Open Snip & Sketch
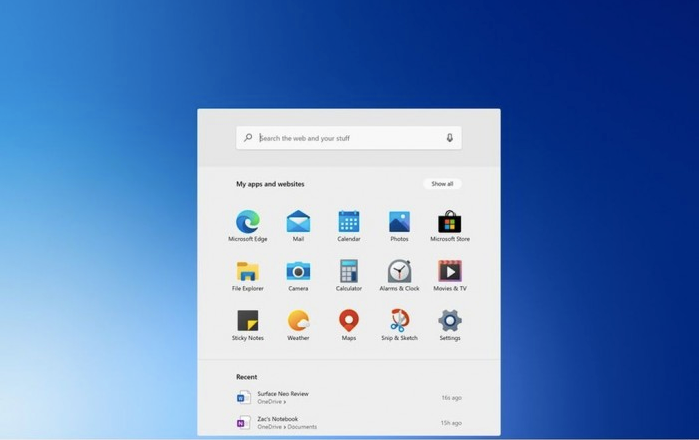 click(399, 325)
